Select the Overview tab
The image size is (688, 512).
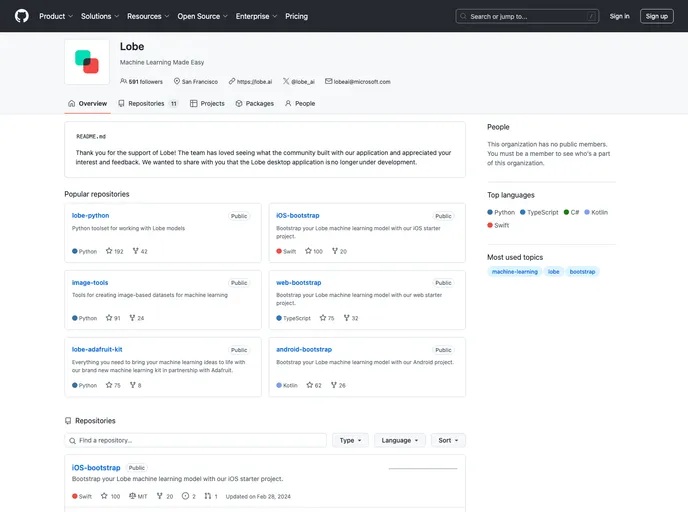click(x=87, y=104)
